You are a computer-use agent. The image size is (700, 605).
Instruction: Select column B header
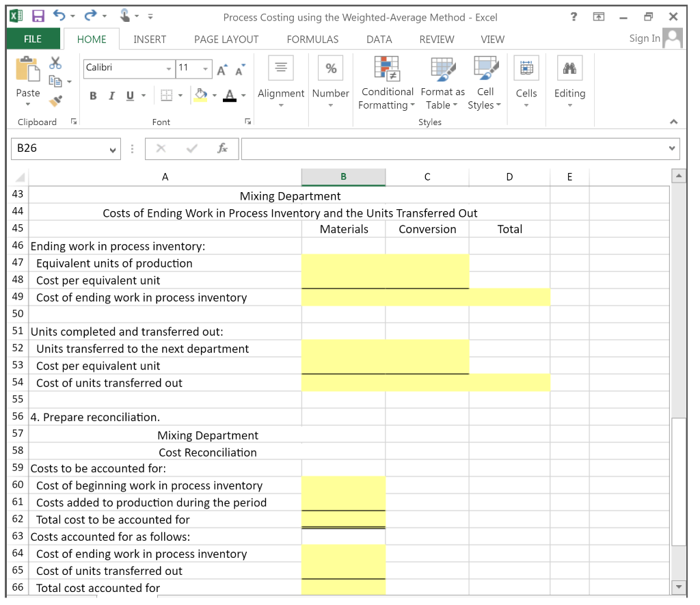click(x=343, y=177)
